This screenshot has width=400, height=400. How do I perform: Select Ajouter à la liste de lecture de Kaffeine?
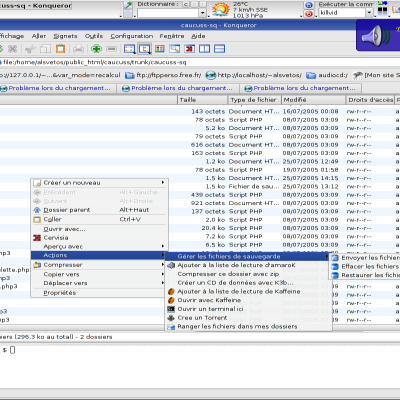pyautogui.click(x=249, y=291)
